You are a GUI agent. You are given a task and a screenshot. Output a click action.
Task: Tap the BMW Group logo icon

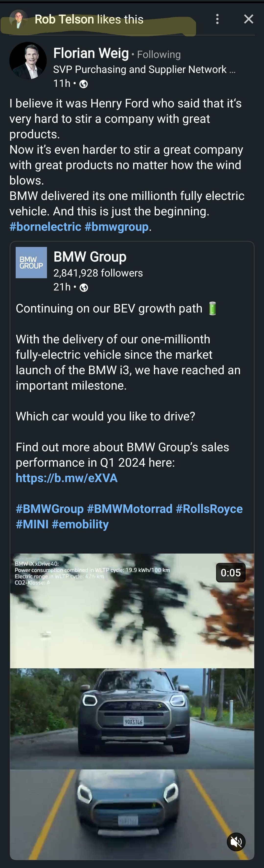31,263
